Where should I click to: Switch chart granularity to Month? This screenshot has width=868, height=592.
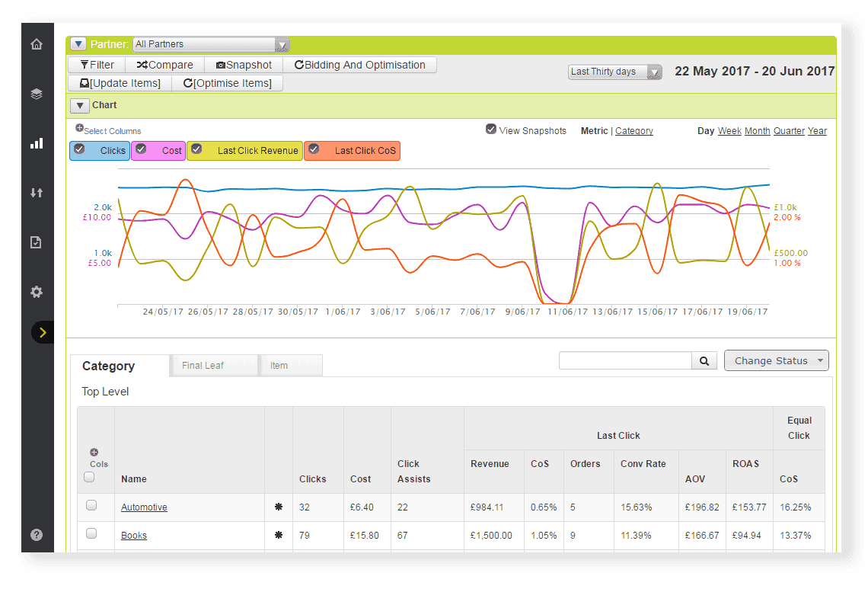coord(757,131)
